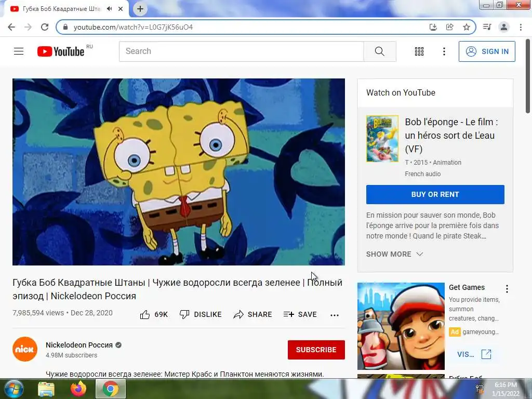This screenshot has height=399, width=532.
Task: Visit the Get Games advertiser site
Action: pyautogui.click(x=474, y=354)
